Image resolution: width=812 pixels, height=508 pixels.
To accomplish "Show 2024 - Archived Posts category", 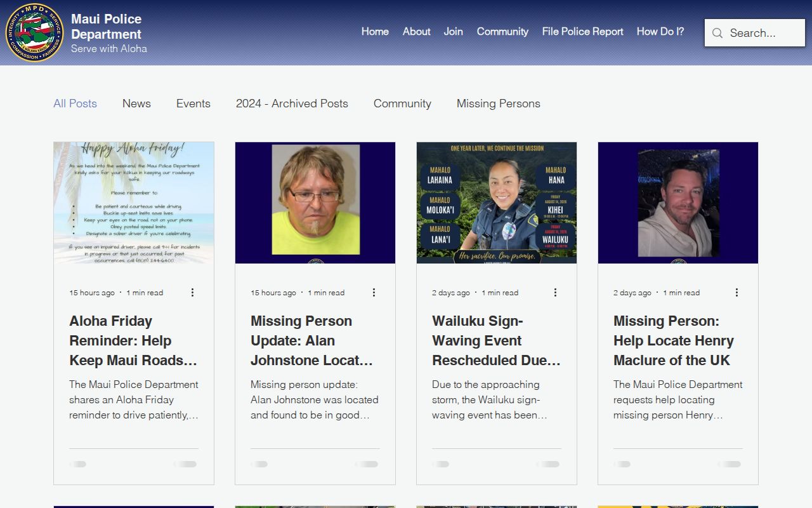I will [x=292, y=104].
